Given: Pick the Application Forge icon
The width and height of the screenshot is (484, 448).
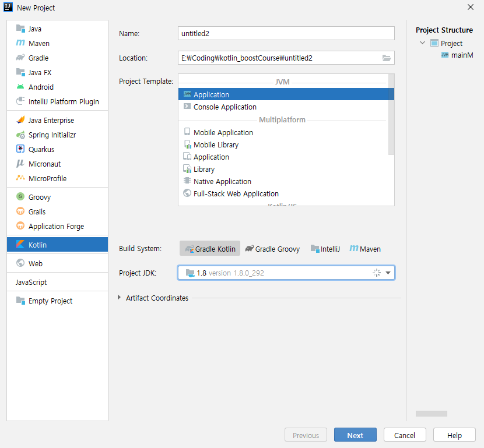Looking at the screenshot, I should (x=20, y=226).
